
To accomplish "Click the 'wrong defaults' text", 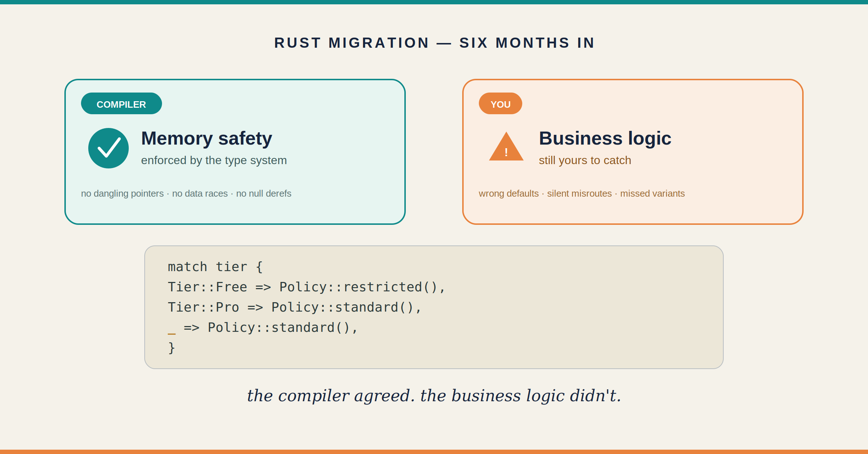I will [509, 193].
